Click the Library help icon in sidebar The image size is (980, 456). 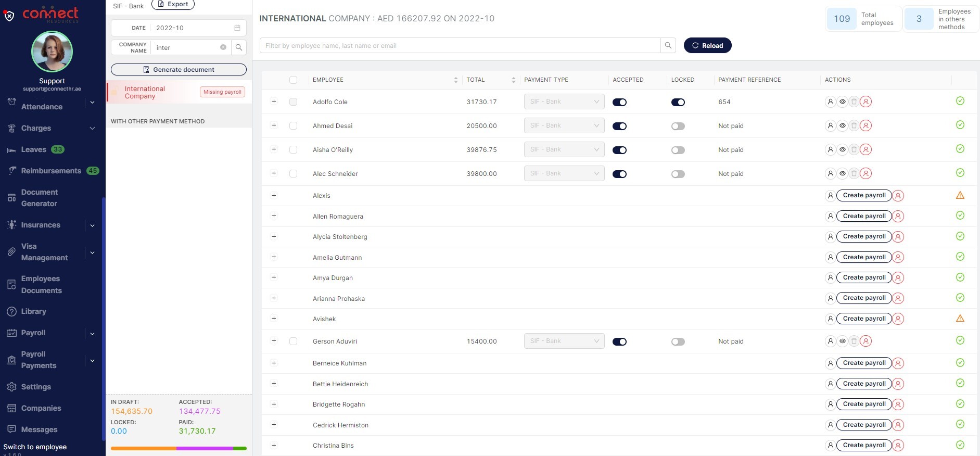point(11,311)
